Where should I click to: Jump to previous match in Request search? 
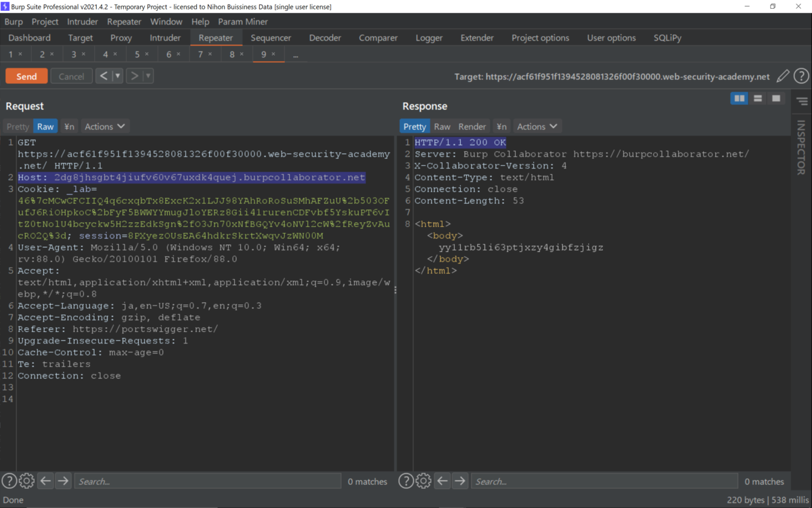pos(45,481)
